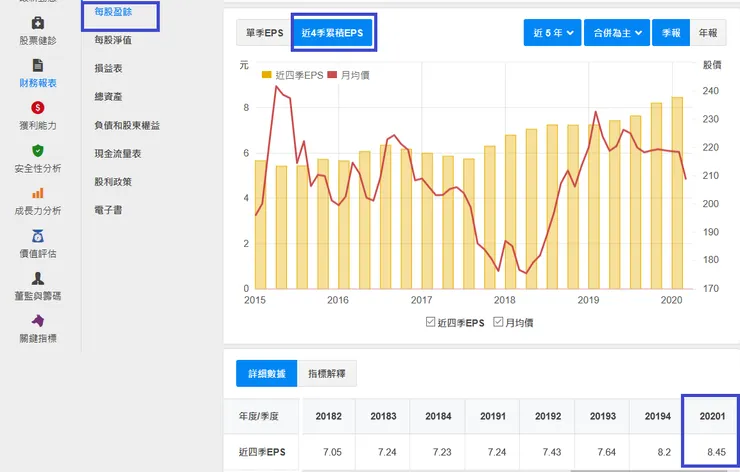Open the 現金流量表 submenu link
Screen dimensions: 740x472
118,153
